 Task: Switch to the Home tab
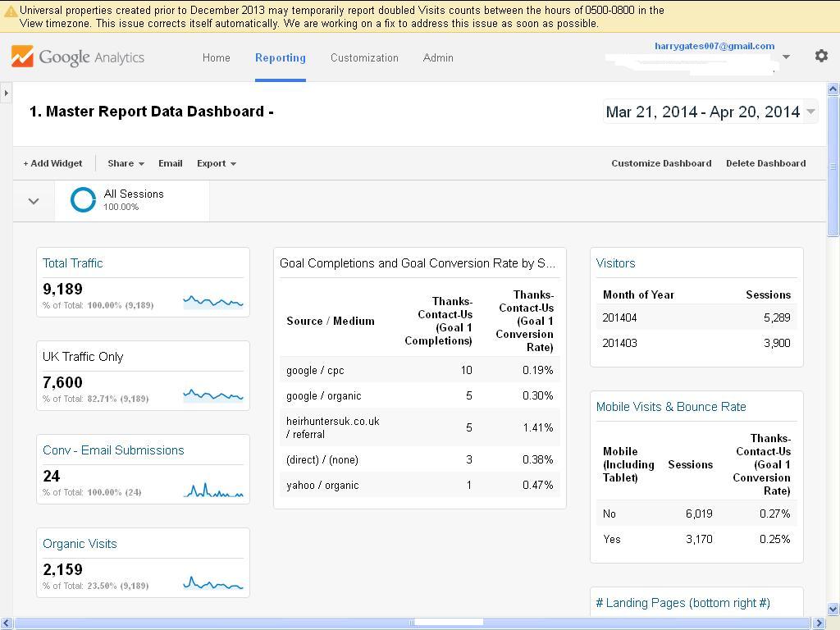tap(217, 57)
